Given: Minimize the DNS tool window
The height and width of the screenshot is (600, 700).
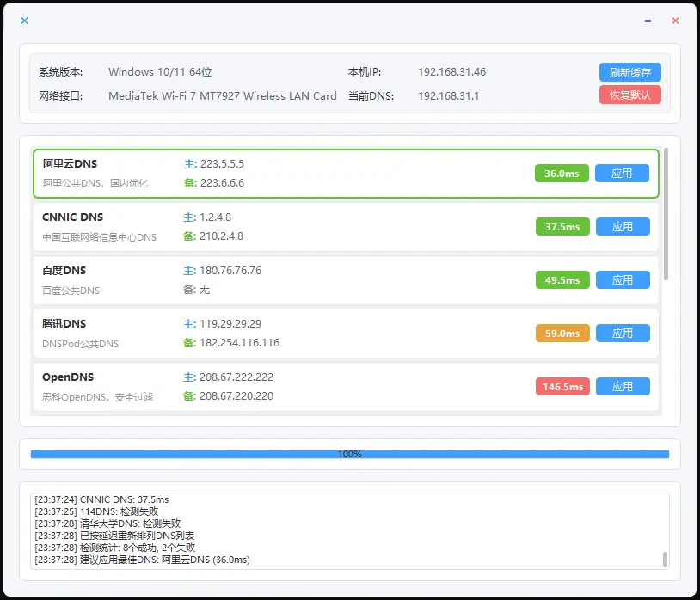Looking at the screenshot, I should (x=648, y=21).
